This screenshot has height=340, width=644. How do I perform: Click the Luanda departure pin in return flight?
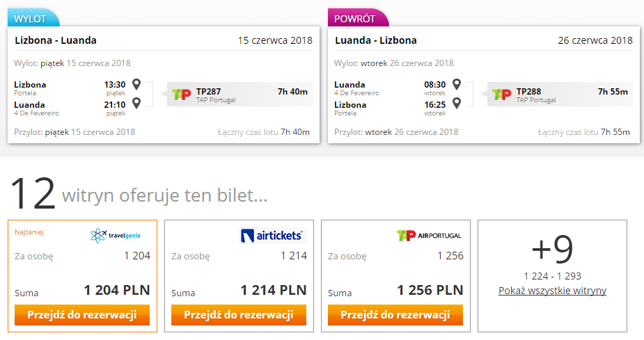456,85
